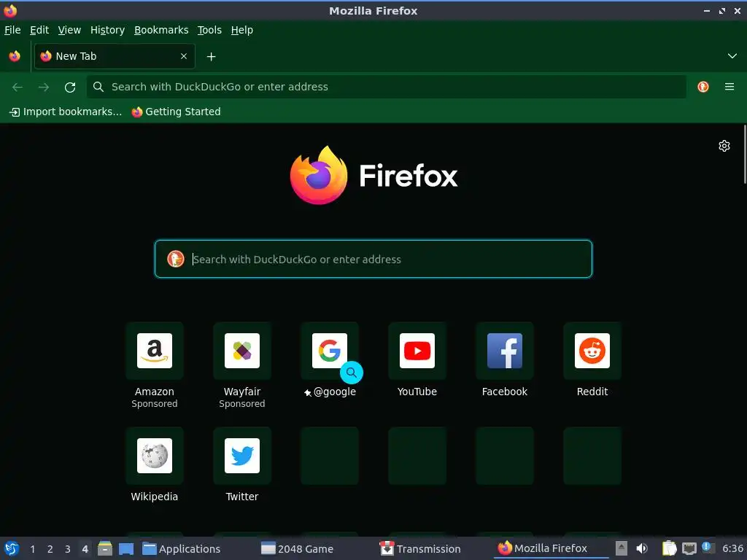The height and width of the screenshot is (560, 747).
Task: Open the File menu
Action: pos(12,30)
